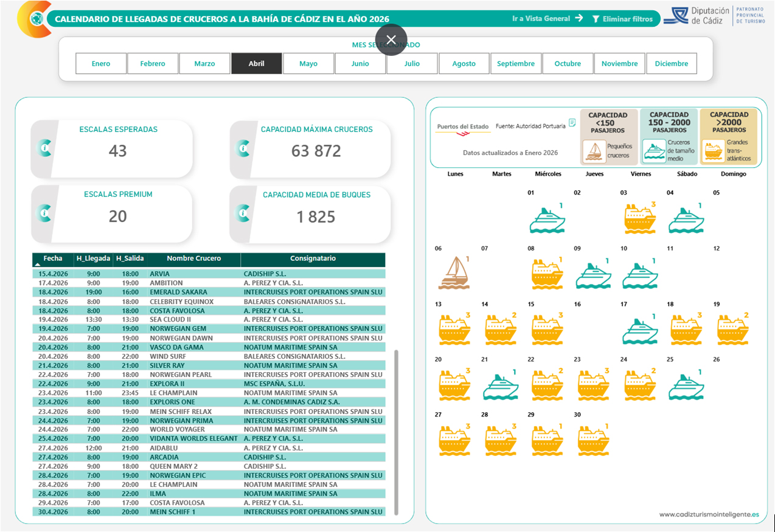The width and height of the screenshot is (775, 532).
Task: Click Ir a Vista General button
Action: [x=547, y=19]
